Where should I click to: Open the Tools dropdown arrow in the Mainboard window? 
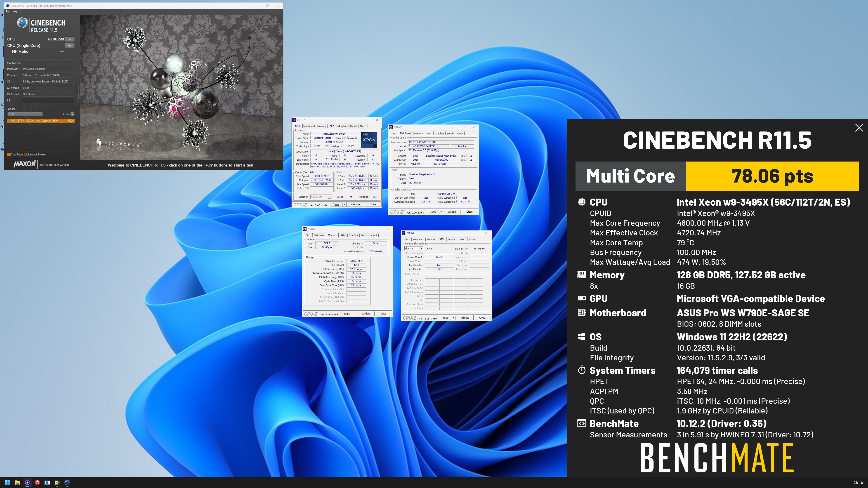(441, 212)
